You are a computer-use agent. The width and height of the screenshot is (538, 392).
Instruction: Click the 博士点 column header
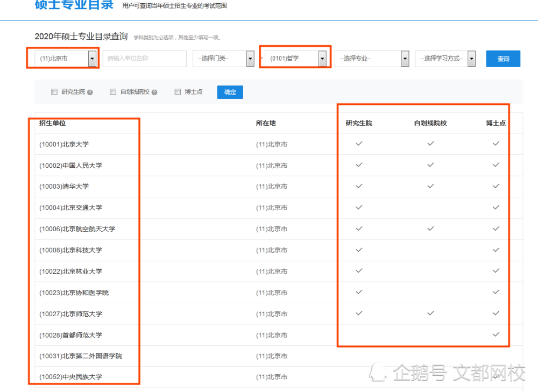(x=496, y=123)
